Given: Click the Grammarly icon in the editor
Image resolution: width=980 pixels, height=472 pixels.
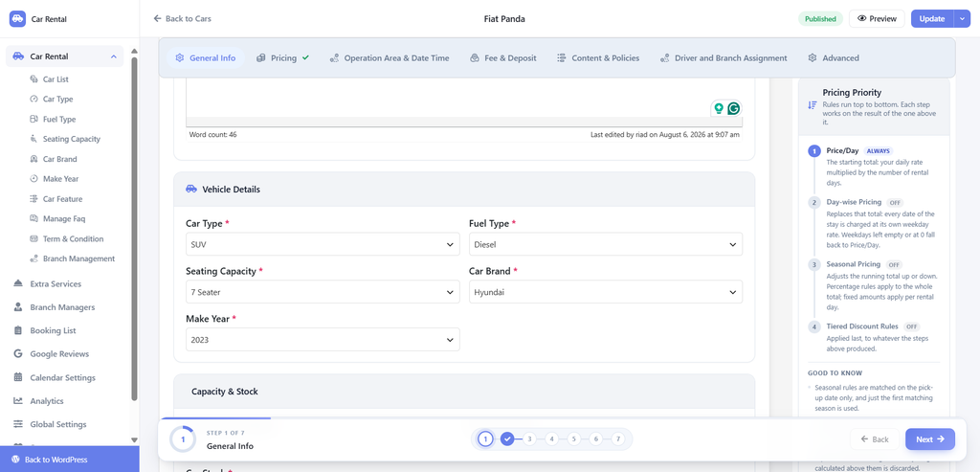Looking at the screenshot, I should 734,108.
